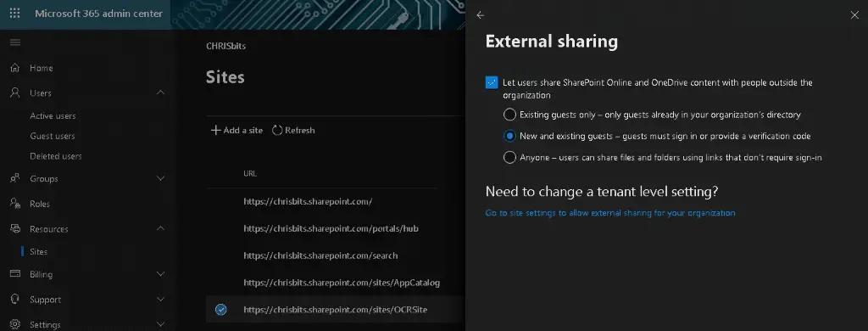
Task: Go to site settings for external sharing
Action: click(610, 213)
